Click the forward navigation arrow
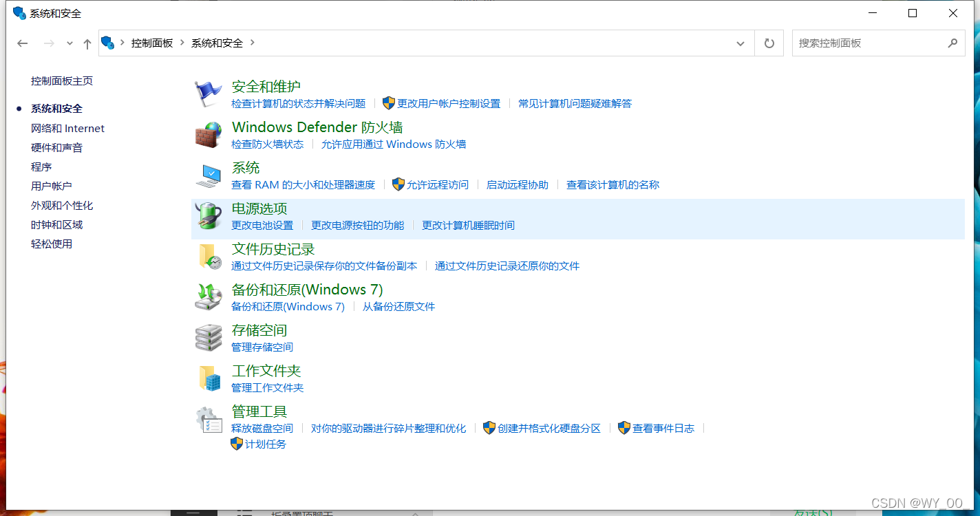Image resolution: width=980 pixels, height=516 pixels. [x=49, y=43]
